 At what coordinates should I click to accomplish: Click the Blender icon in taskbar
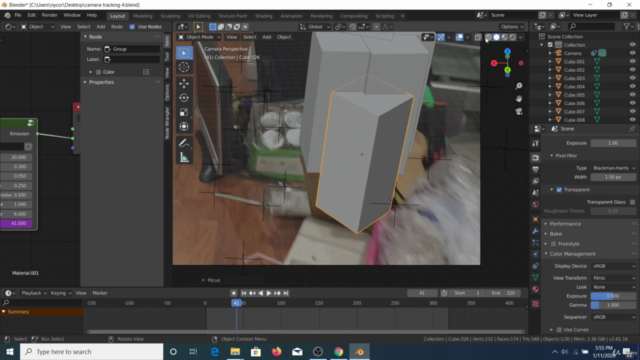[359, 351]
